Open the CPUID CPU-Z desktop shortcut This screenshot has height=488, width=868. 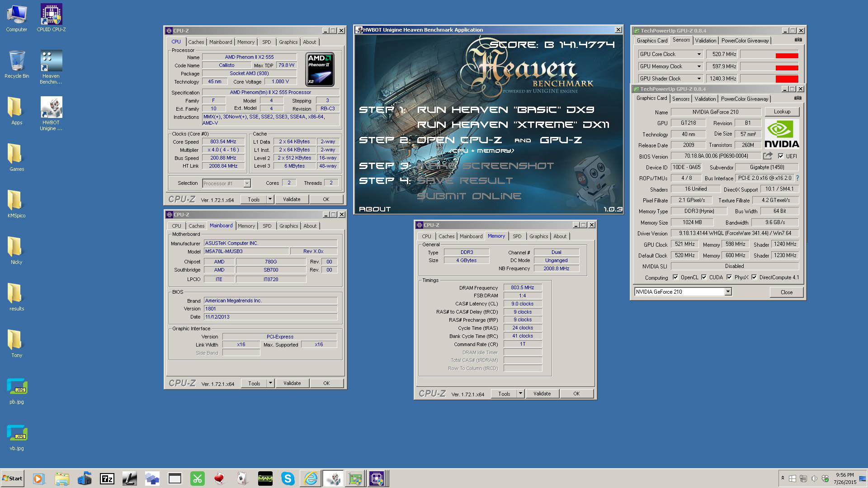tap(51, 18)
